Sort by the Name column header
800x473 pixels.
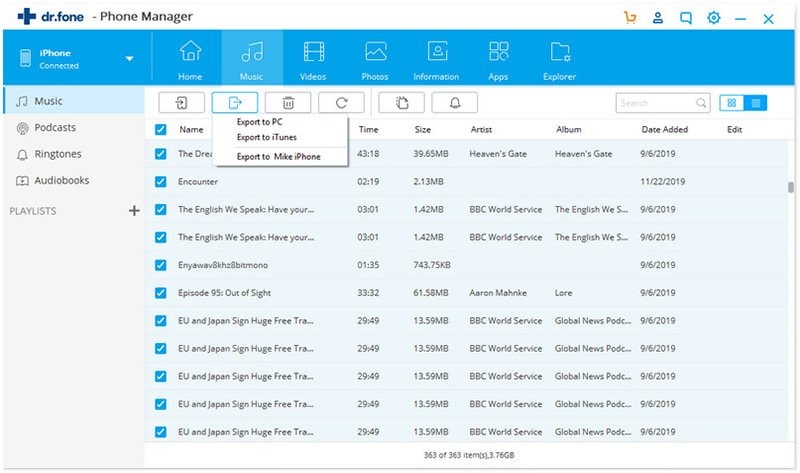(191, 130)
